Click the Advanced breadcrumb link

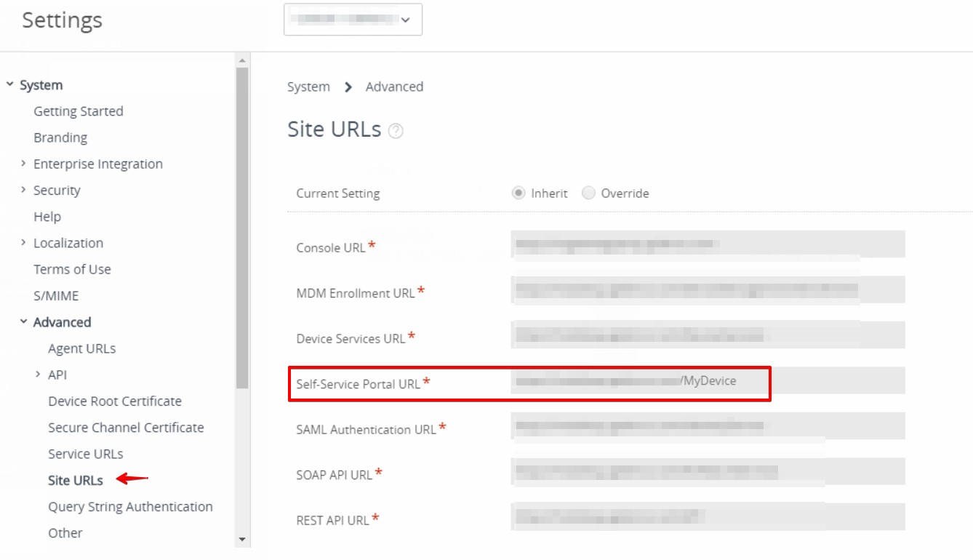point(394,87)
